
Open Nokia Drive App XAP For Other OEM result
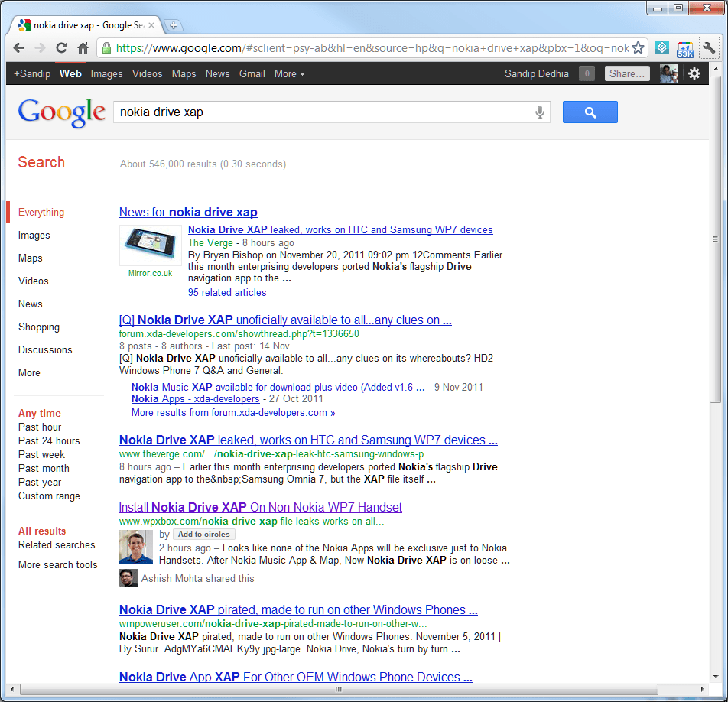pyautogui.click(x=296, y=677)
